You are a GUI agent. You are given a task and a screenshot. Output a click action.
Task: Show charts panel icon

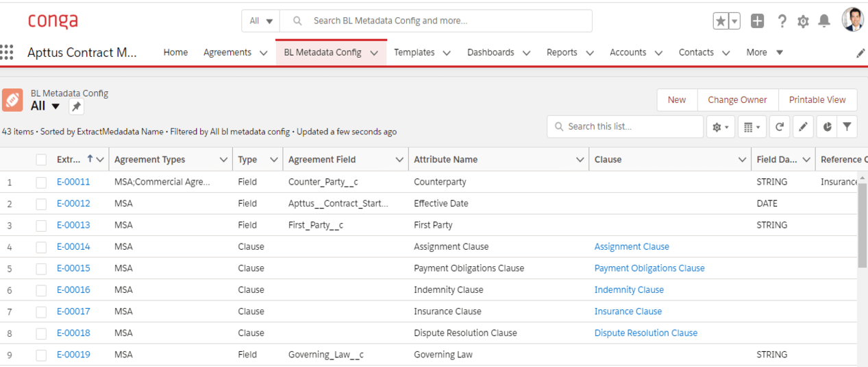(x=827, y=127)
